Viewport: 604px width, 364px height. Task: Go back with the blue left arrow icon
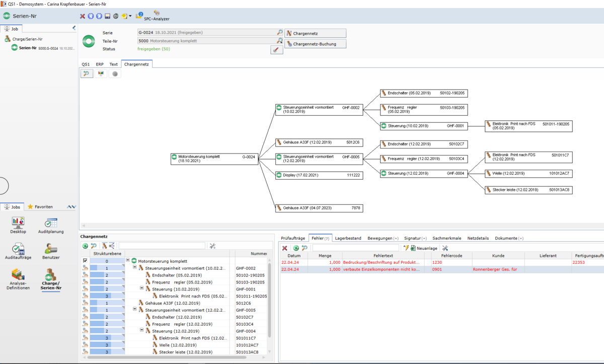coord(91,16)
